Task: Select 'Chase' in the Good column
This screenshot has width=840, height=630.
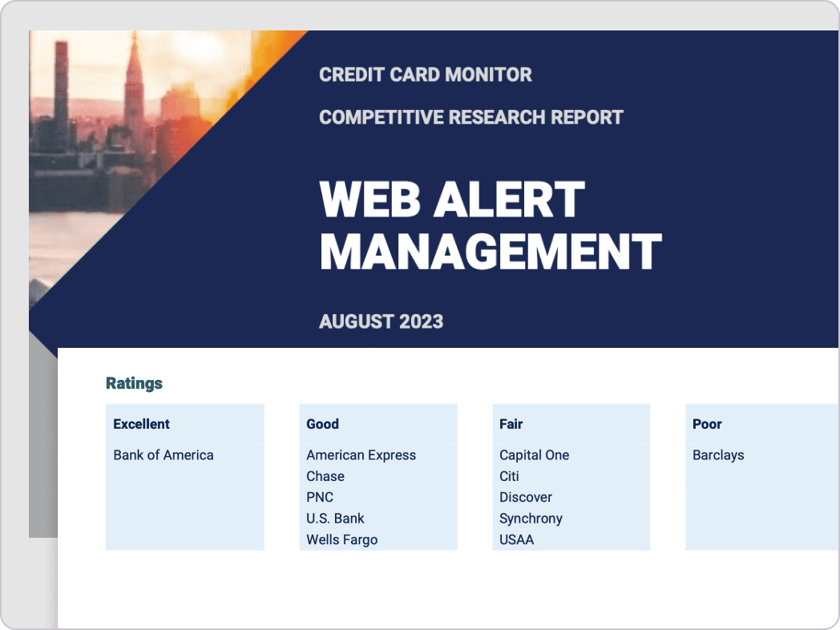Action: click(x=325, y=476)
